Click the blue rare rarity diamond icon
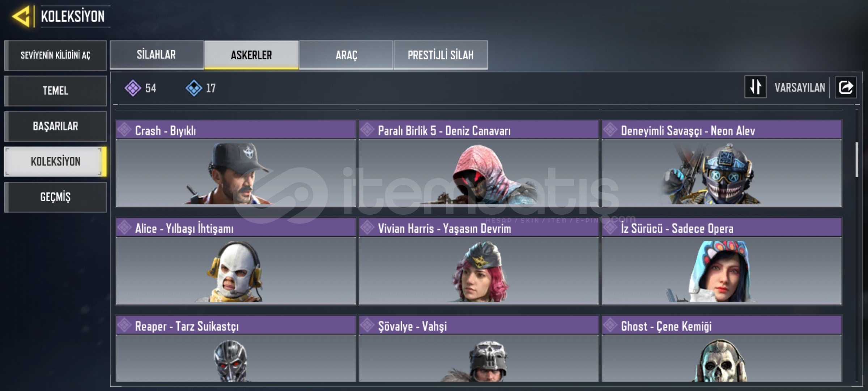868x391 pixels. (x=194, y=88)
